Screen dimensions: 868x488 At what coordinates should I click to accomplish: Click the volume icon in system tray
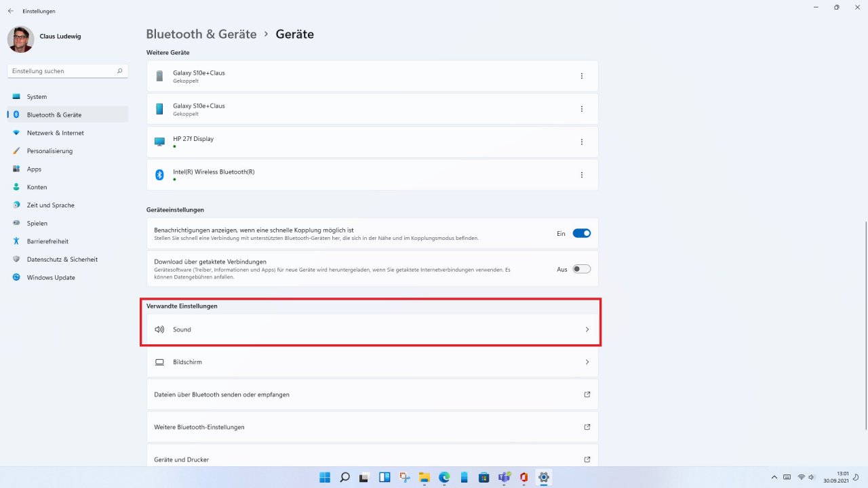point(812,477)
